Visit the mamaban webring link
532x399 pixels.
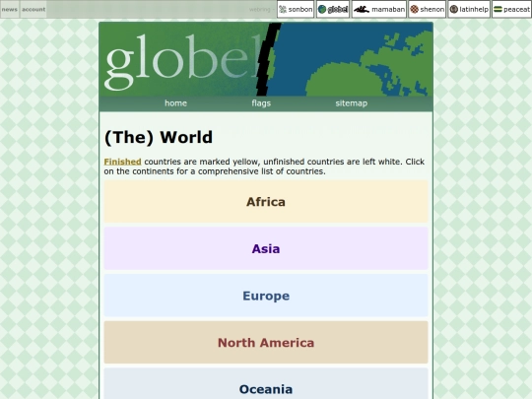coord(379,9)
